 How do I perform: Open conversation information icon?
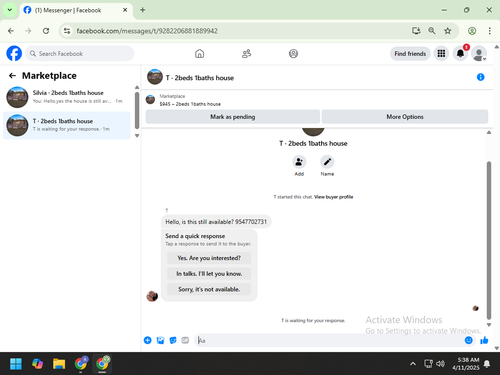tap(480, 77)
